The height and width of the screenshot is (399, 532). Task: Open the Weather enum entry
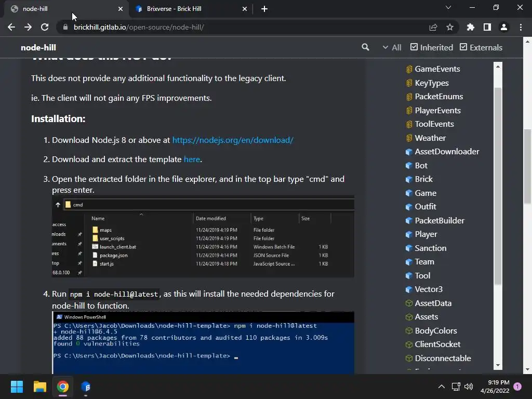coord(426,138)
